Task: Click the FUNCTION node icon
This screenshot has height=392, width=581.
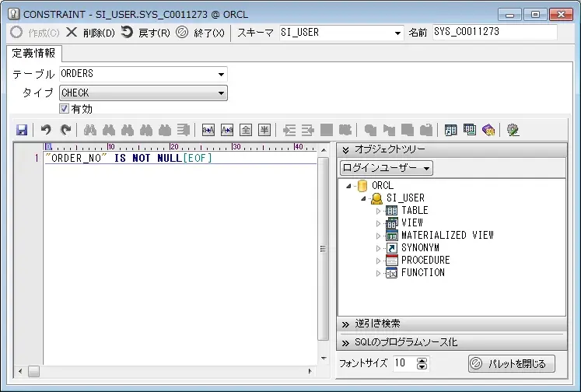Action: click(x=392, y=273)
